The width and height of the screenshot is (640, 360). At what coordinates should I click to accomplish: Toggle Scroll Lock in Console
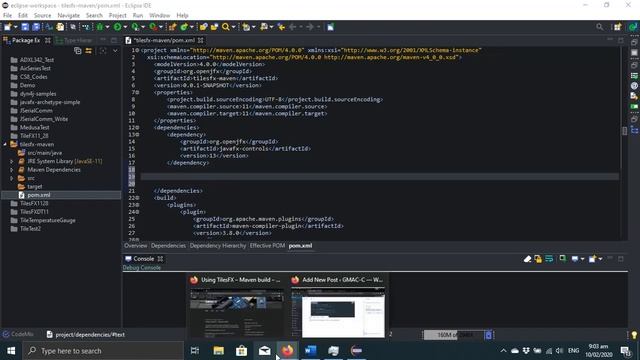[538, 259]
